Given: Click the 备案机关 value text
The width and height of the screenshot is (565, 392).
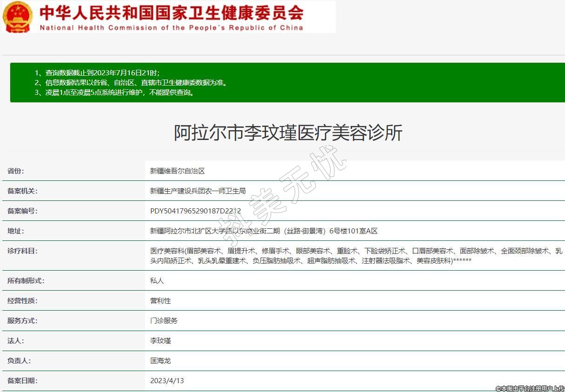Looking at the screenshot, I should [198, 191].
